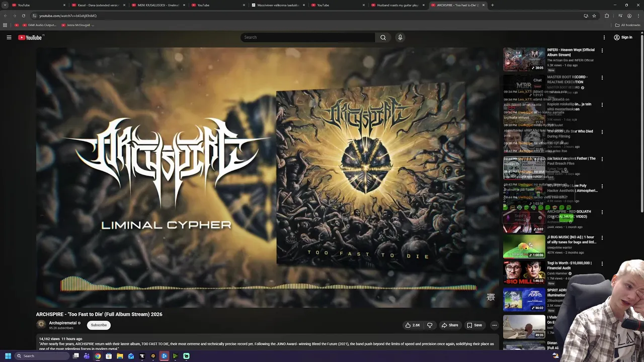The width and height of the screenshot is (644, 362).
Task: Go to the YouTube home logo
Action: (x=30, y=37)
